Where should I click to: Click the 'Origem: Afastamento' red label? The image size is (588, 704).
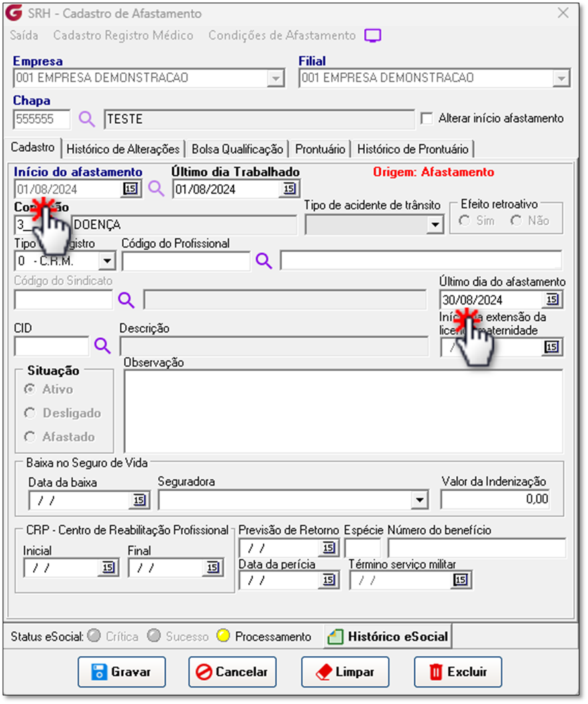[434, 172]
